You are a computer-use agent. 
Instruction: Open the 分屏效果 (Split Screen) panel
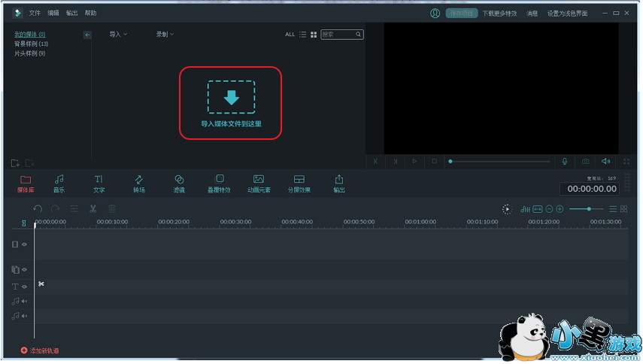pos(299,183)
